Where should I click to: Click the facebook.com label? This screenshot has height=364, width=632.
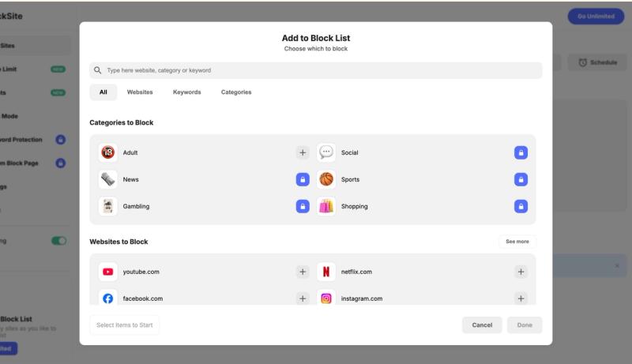[x=143, y=298]
